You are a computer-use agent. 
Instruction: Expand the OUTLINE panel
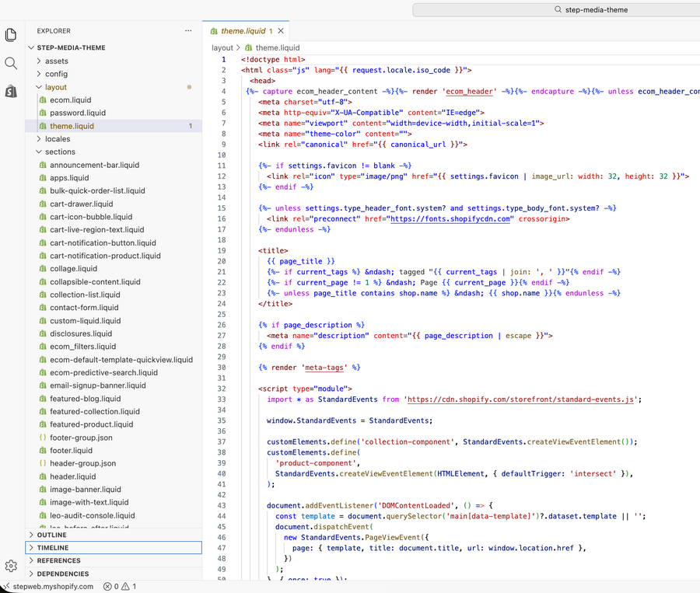pyautogui.click(x=114, y=535)
